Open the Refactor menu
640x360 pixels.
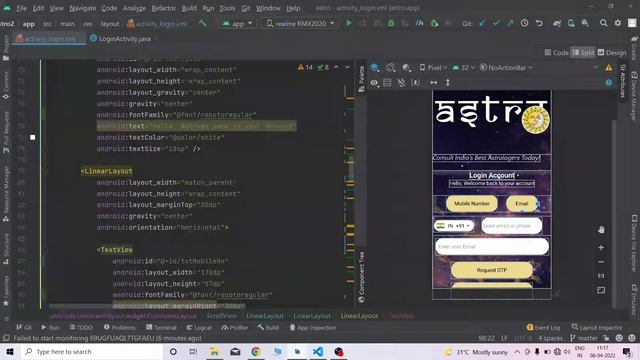pyautogui.click(x=163, y=8)
